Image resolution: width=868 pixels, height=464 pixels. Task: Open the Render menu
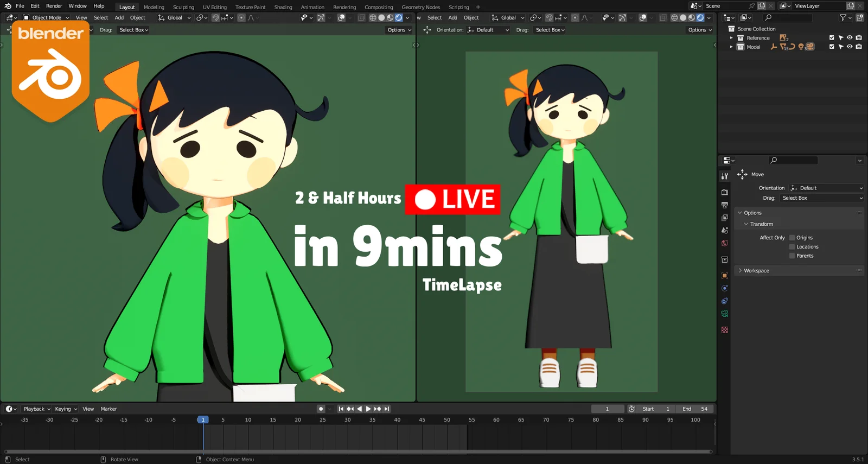(x=54, y=6)
